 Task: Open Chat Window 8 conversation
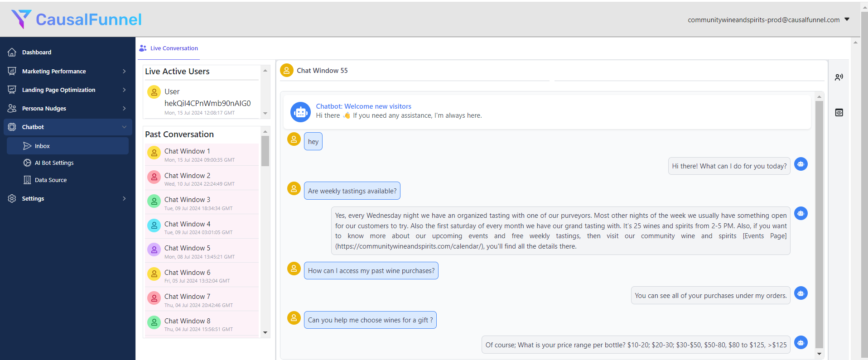[x=202, y=324]
